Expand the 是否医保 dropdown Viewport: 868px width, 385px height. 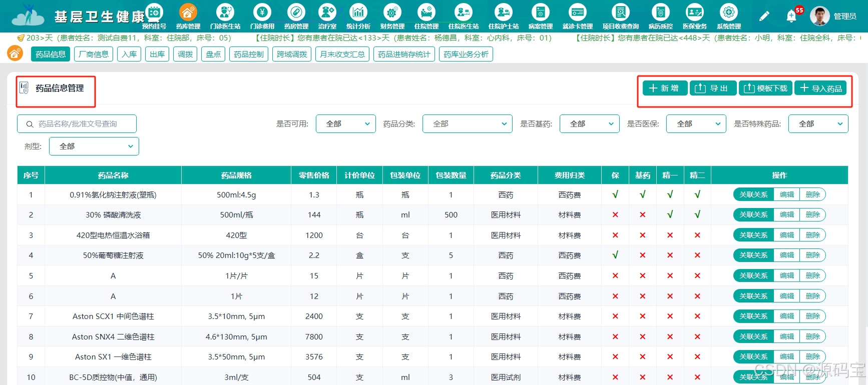point(696,124)
